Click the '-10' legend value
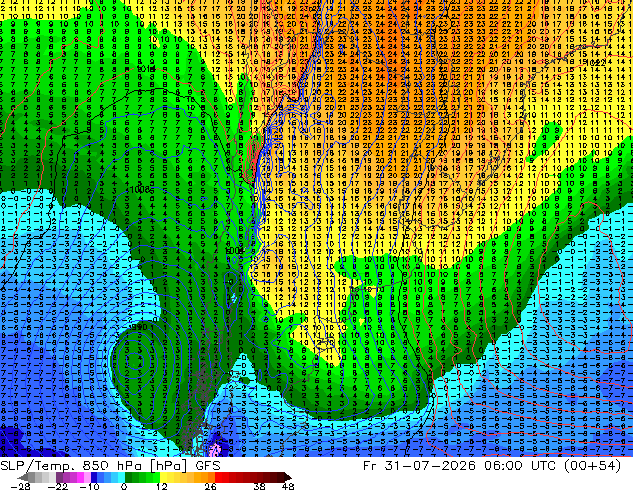This screenshot has width=634, height=490. pos(89,486)
